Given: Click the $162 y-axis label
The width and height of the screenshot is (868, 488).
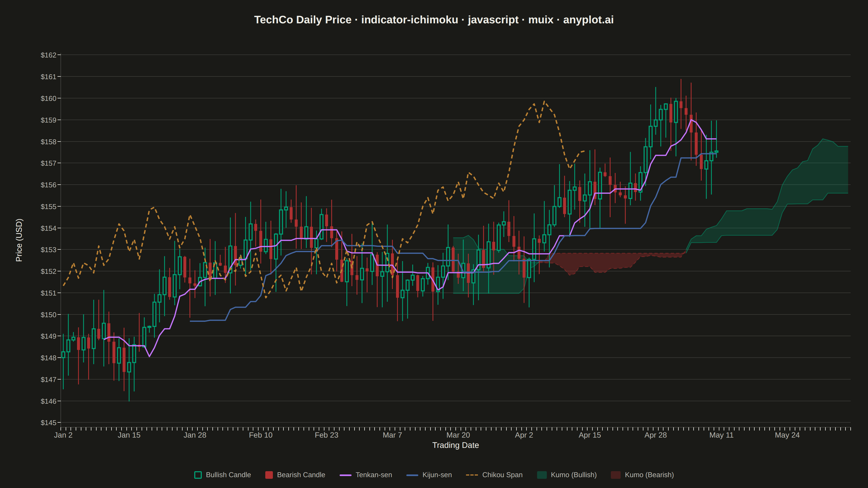Looking at the screenshot, I should coord(49,55).
